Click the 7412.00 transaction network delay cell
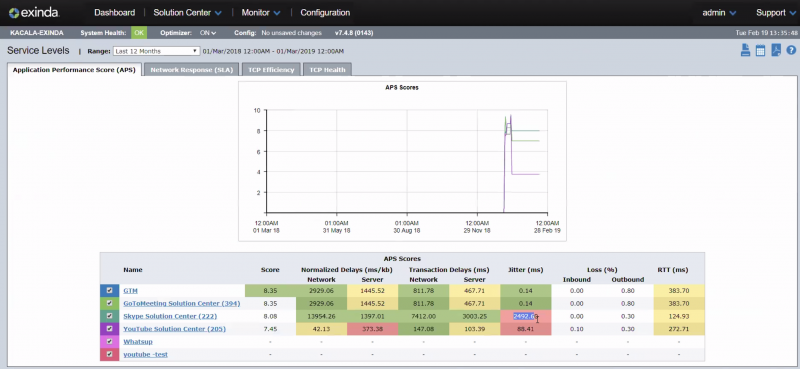800x369 pixels. tap(423, 316)
